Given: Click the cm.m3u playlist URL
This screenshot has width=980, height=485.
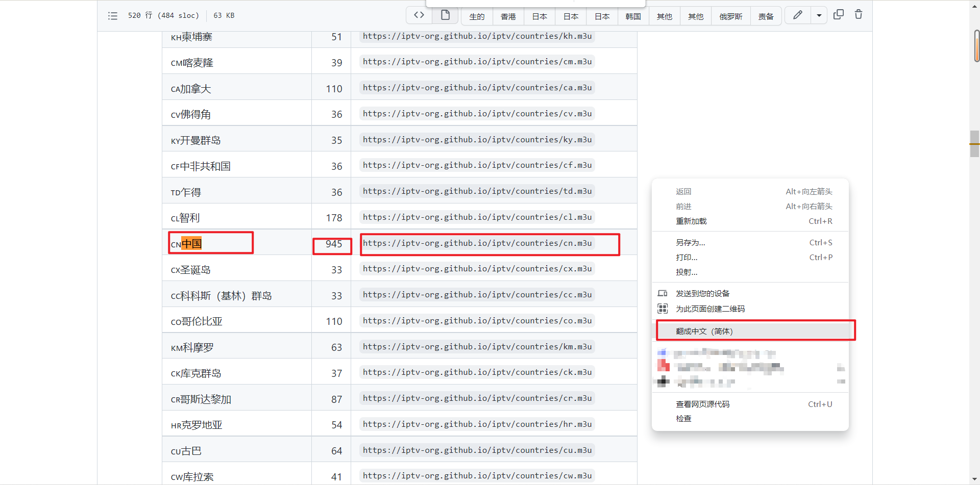Looking at the screenshot, I should (x=477, y=62).
